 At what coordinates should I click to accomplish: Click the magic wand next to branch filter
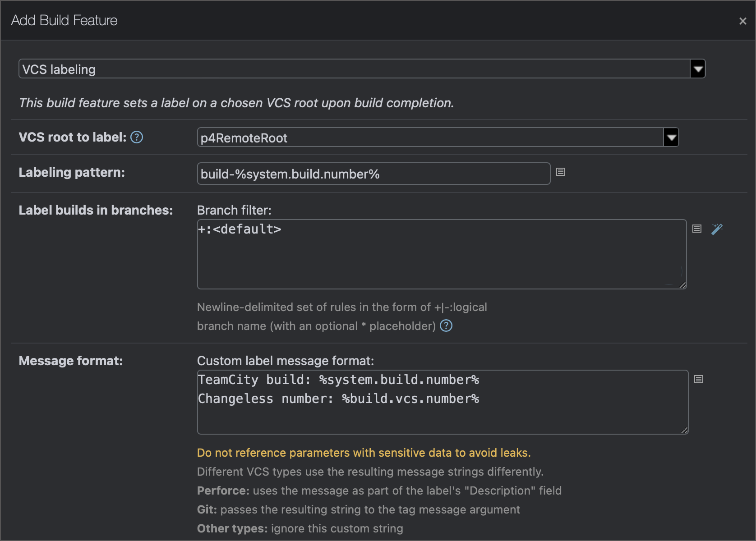(x=717, y=229)
